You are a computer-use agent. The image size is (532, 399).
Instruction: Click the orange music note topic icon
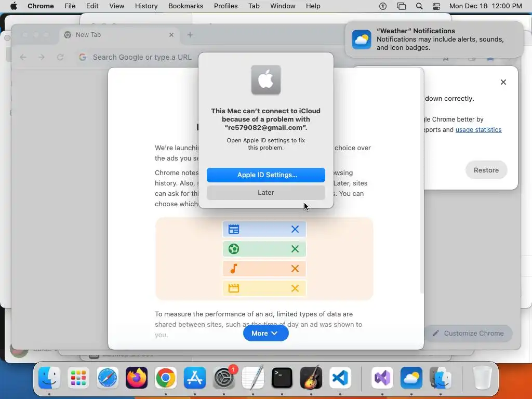pyautogui.click(x=233, y=269)
